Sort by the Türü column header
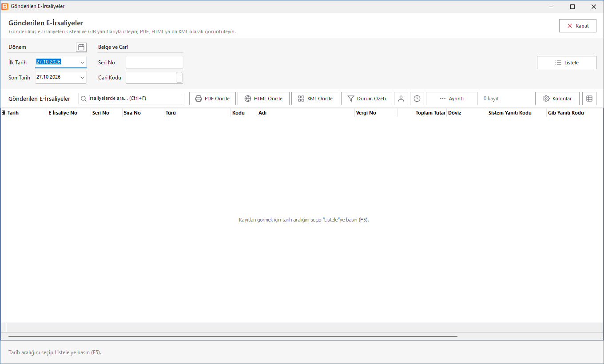This screenshot has width=604, height=364. pos(198,113)
